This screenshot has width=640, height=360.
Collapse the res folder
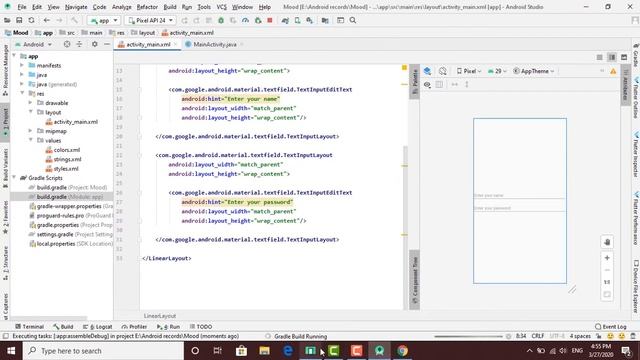coord(22,93)
